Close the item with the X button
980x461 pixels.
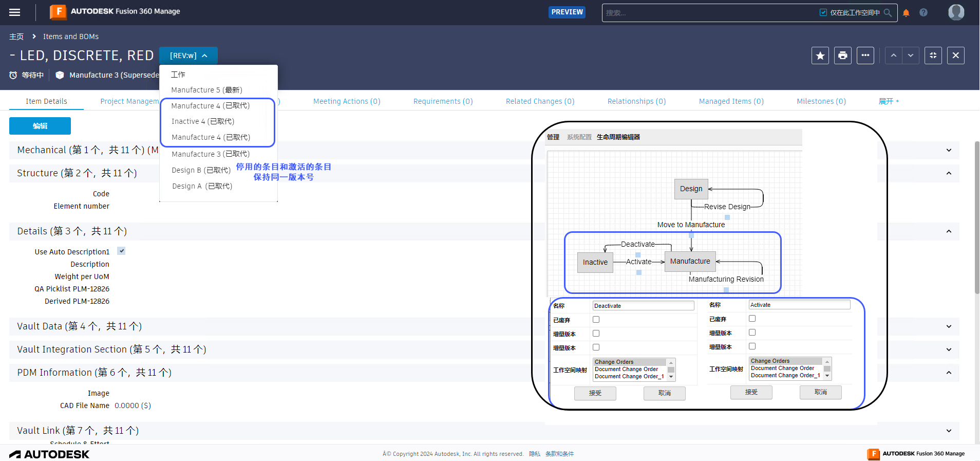click(x=956, y=56)
